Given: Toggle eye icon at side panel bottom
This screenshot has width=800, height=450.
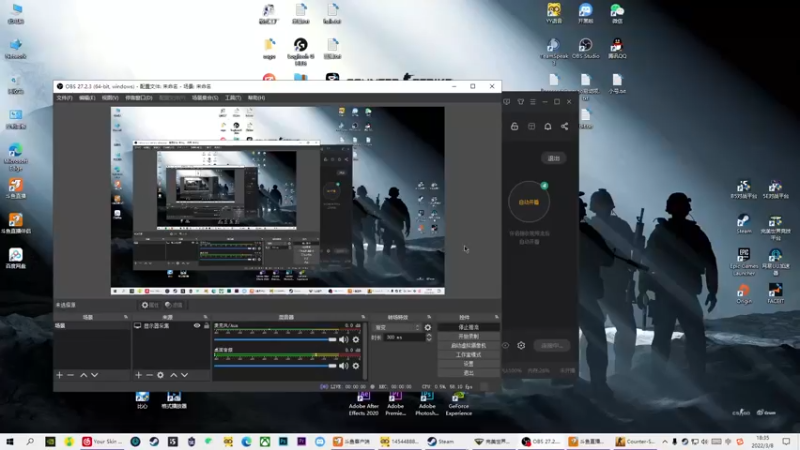Looking at the screenshot, I should [505, 345].
